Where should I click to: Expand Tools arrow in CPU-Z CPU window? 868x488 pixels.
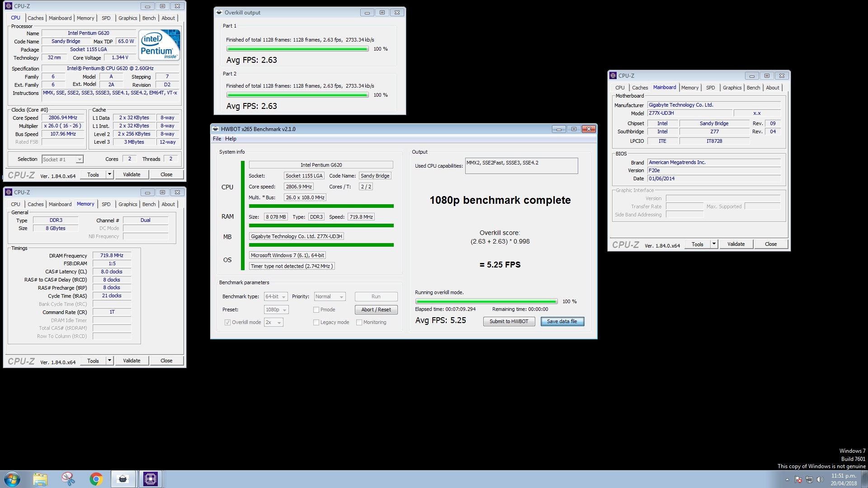(109, 174)
